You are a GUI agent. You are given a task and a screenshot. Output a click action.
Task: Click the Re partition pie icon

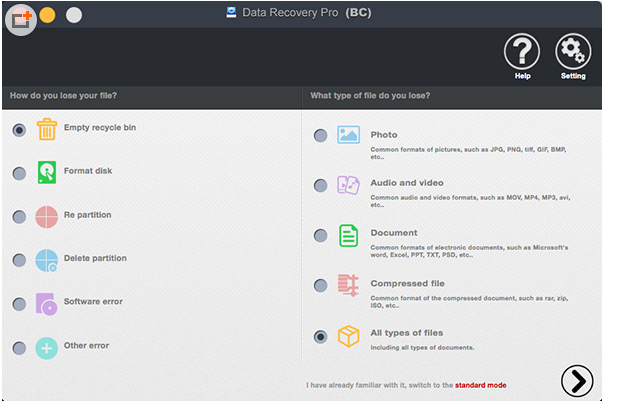(47, 216)
